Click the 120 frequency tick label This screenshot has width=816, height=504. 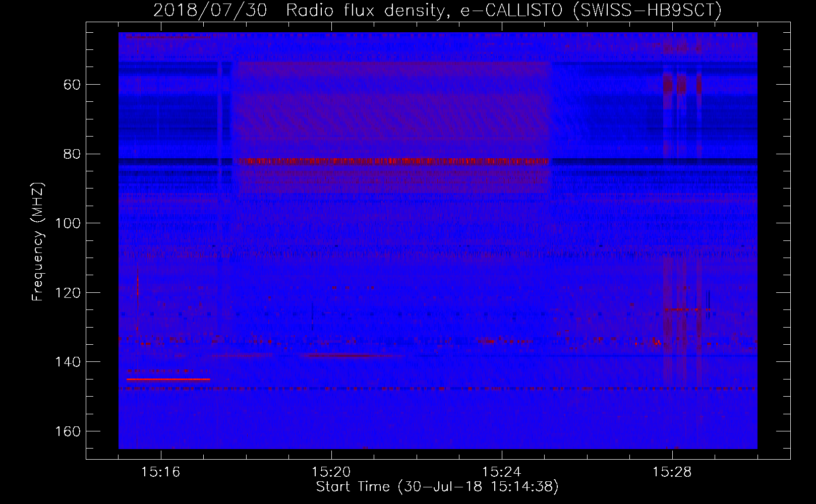click(68, 293)
